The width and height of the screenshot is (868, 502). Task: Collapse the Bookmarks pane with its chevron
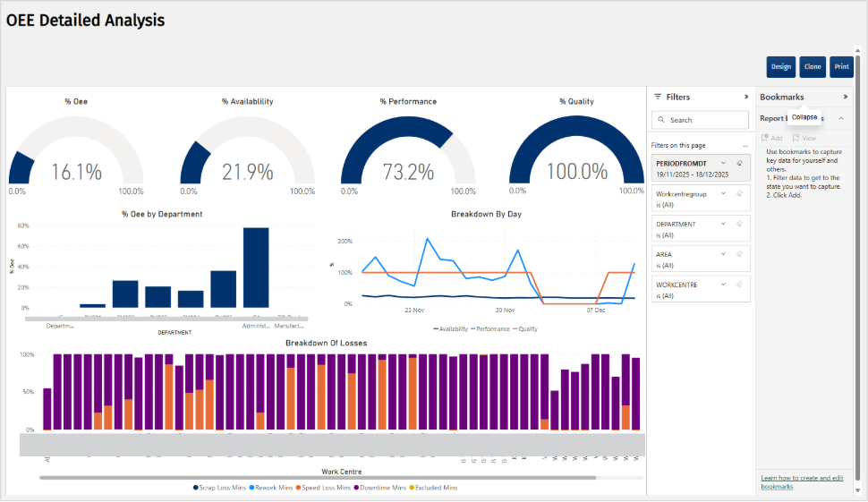tap(846, 97)
